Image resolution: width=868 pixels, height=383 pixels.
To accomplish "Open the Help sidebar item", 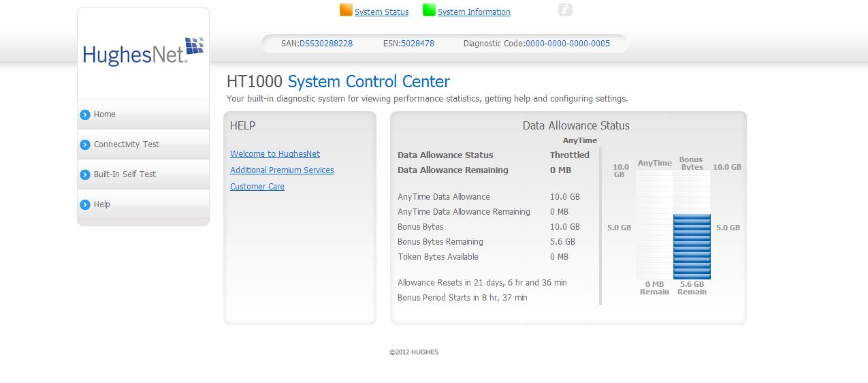I will pos(101,204).
